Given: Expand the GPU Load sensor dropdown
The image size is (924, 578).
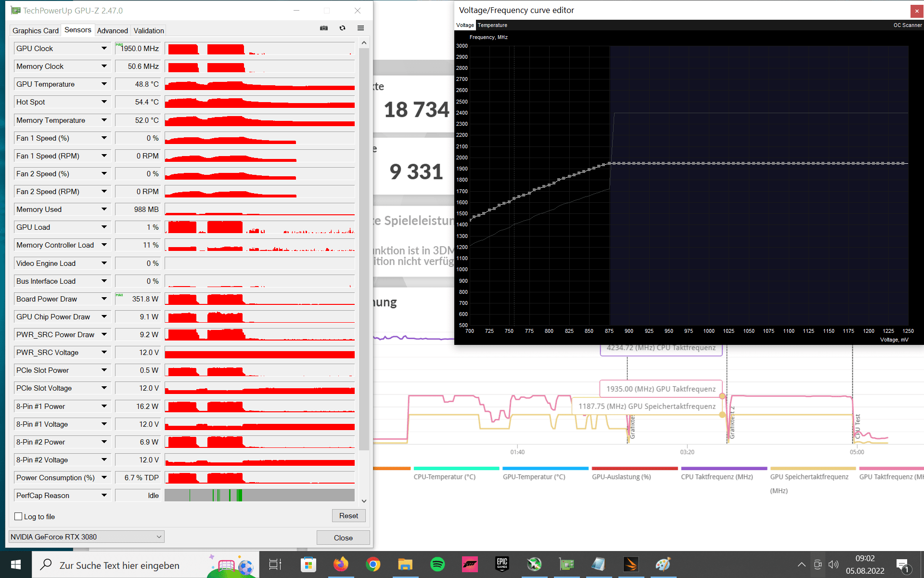Looking at the screenshot, I should coord(104,227).
